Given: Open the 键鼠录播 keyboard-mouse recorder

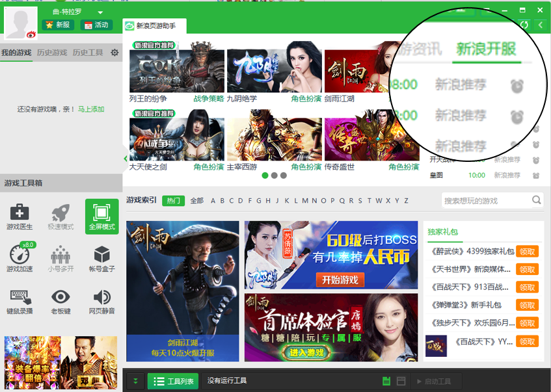Looking at the screenshot, I should click(20, 302).
